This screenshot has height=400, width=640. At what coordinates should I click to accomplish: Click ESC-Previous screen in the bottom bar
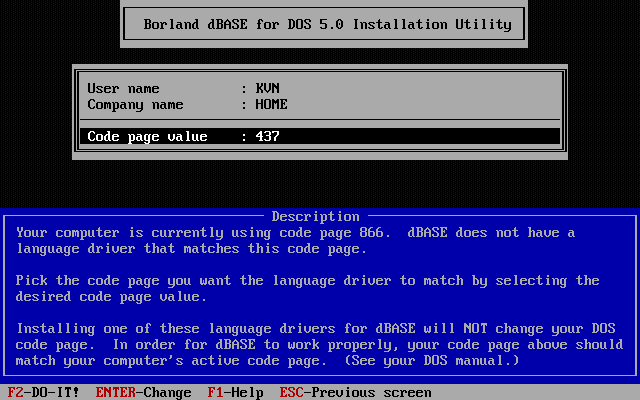click(x=356, y=392)
